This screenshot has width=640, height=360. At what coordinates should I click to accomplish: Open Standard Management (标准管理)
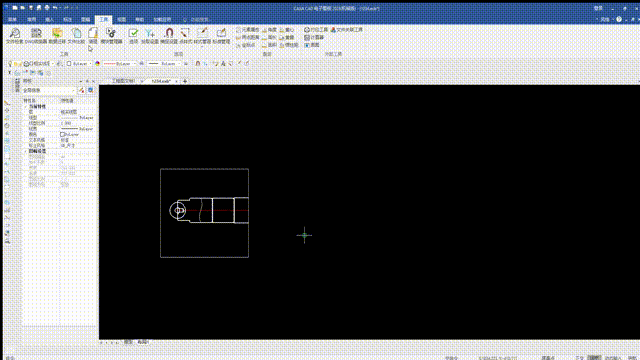pyautogui.click(x=221, y=36)
